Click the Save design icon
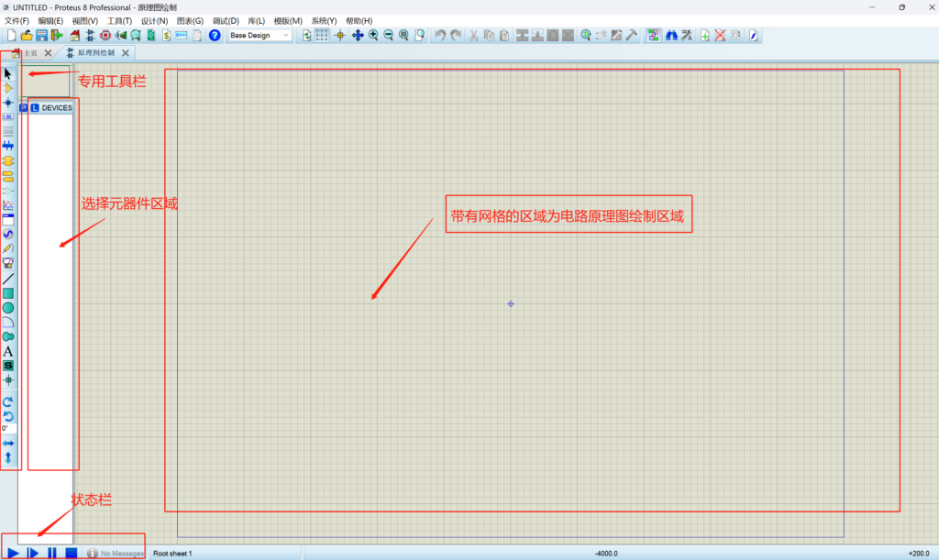The image size is (939, 560). [x=41, y=36]
